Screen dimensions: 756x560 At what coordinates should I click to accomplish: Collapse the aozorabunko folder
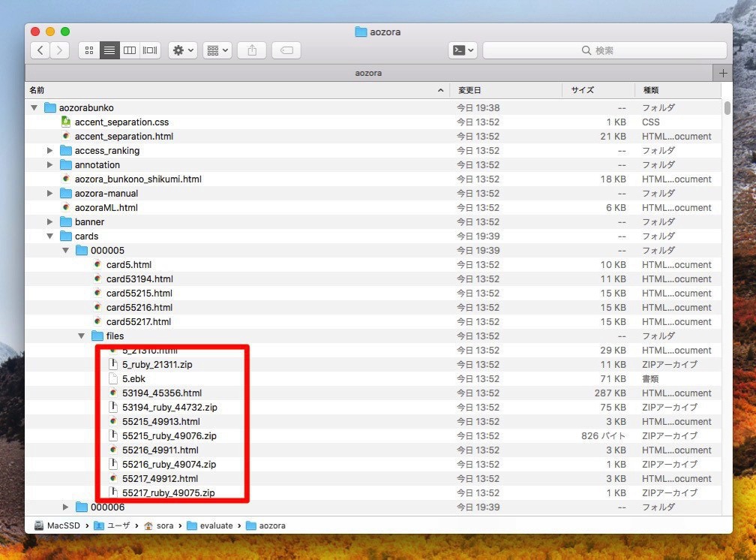click(x=34, y=108)
